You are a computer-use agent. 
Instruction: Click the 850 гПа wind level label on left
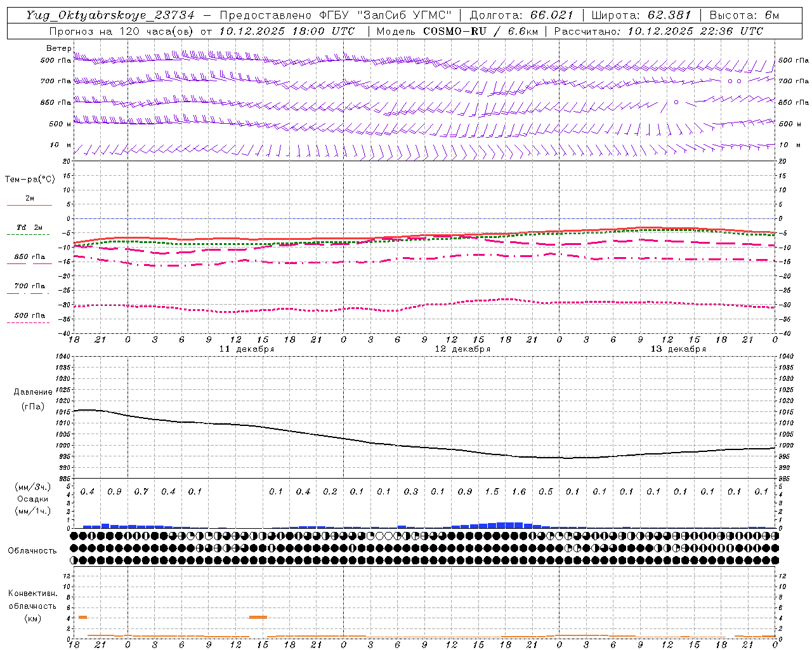click(x=56, y=103)
